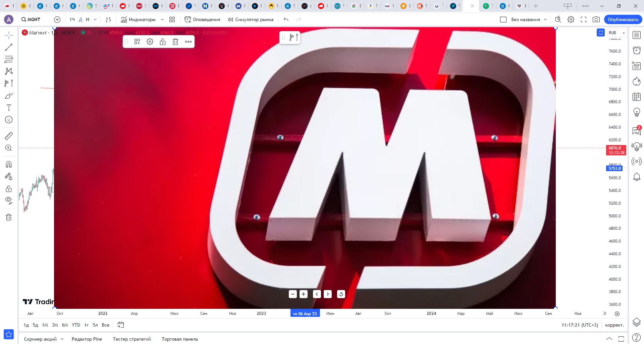
Task: Select the YTD date range
Action: (x=76, y=325)
